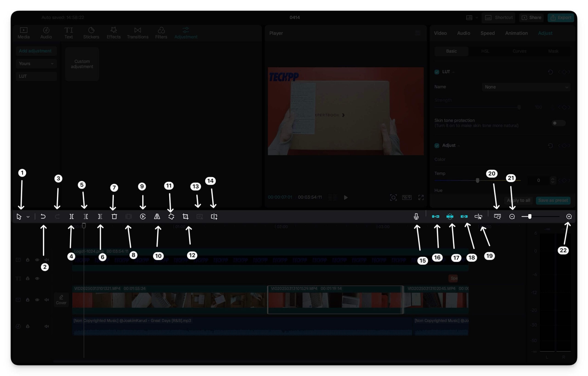This screenshot has width=588, height=376.
Task: Click the zoom out timeline icon
Action: (x=512, y=217)
